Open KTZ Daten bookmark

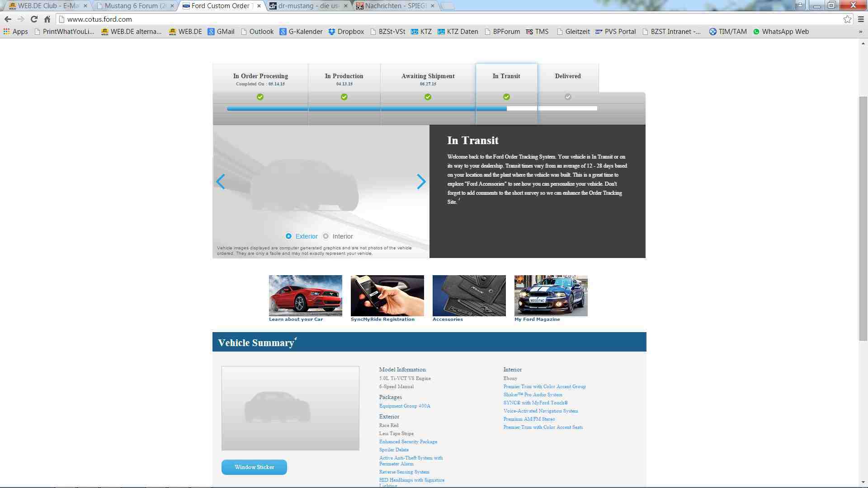click(458, 32)
